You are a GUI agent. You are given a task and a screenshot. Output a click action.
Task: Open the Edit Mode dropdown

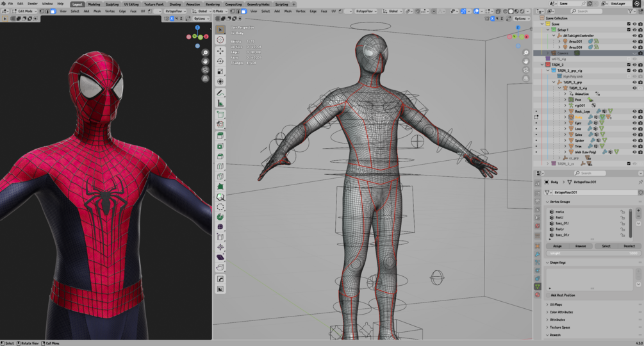(26, 11)
